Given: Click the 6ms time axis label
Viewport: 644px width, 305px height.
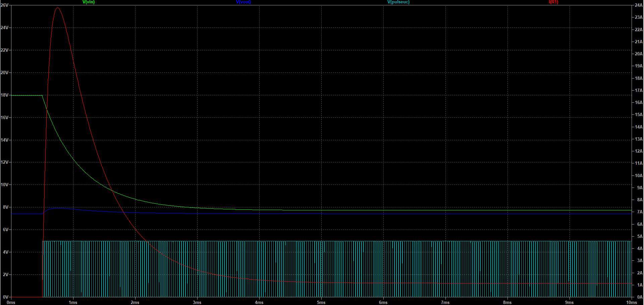Looking at the screenshot, I should (383, 302).
